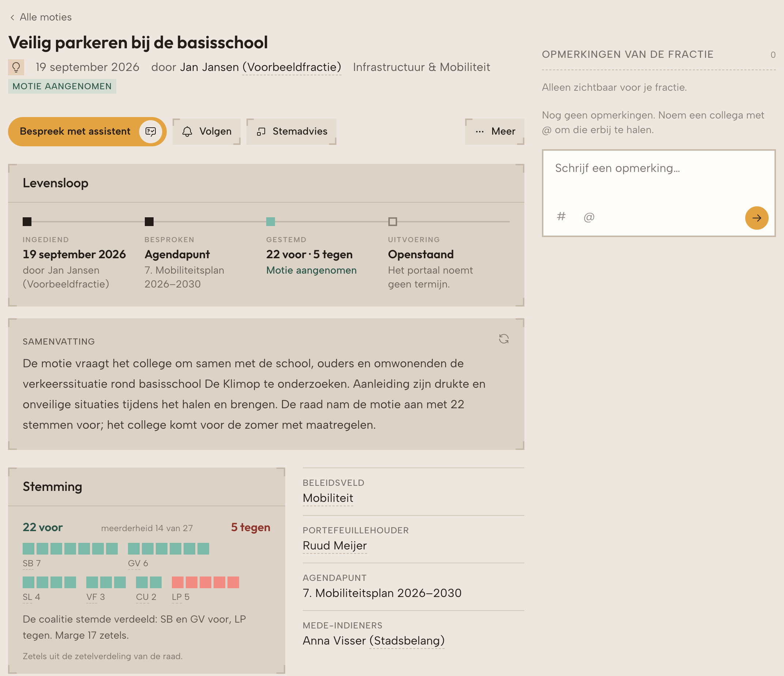Click the 5 tegen vote total
Image resolution: width=784 pixels, height=676 pixels.
250,527
